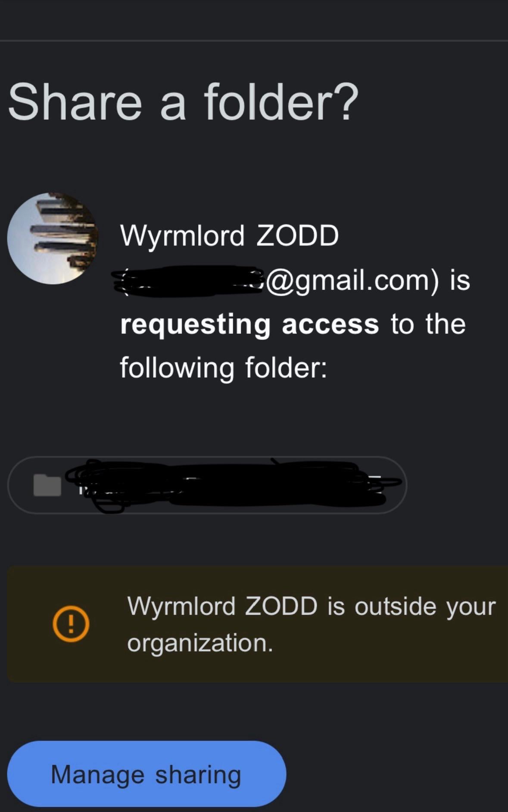Screen dimensions: 508x812
Task: Click the word sharing on the blue button
Action: point(198,775)
